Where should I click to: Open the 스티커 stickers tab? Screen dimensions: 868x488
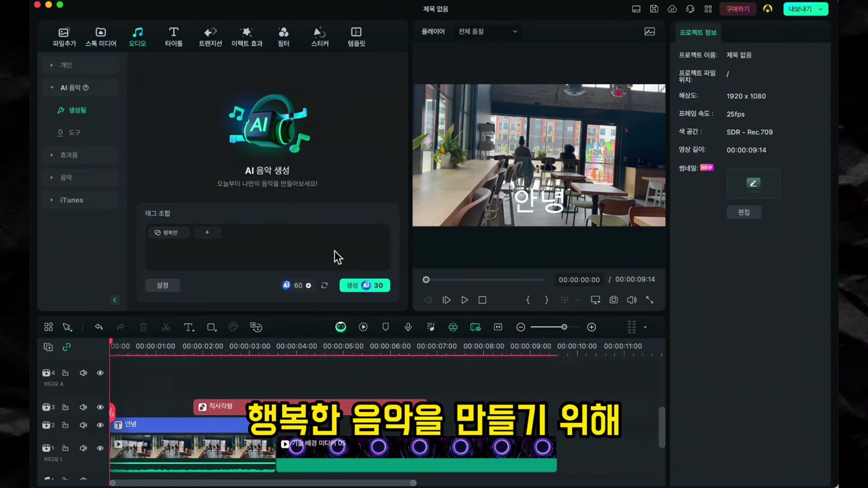pyautogui.click(x=320, y=37)
